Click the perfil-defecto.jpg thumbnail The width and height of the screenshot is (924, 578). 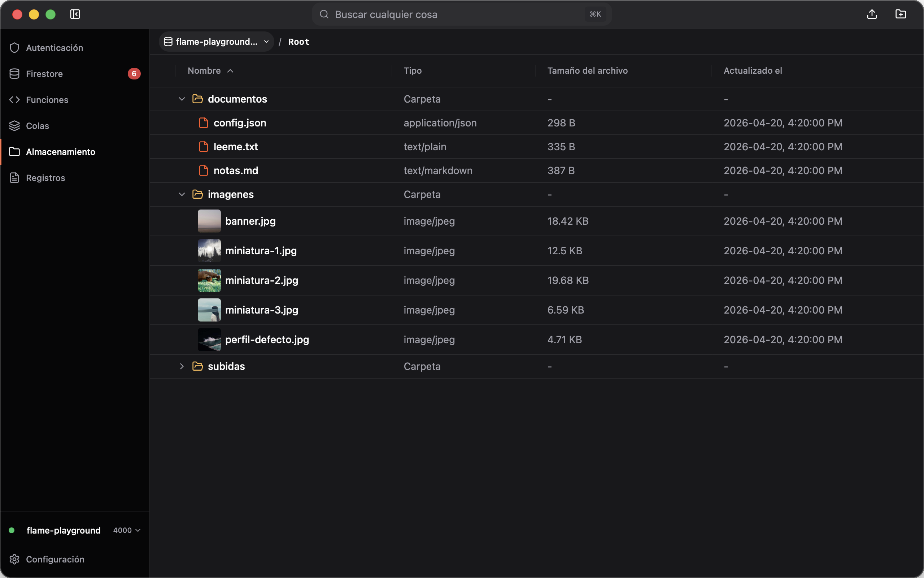point(209,340)
